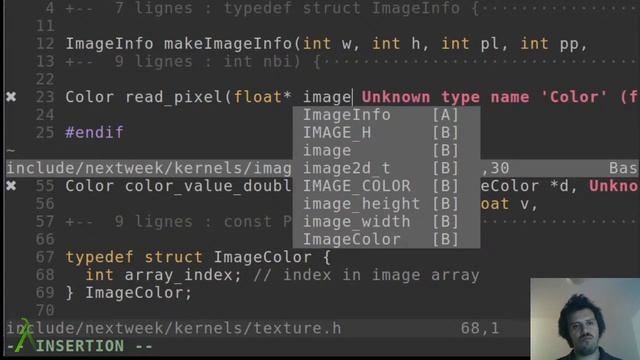Screen dimensions: 640x360
Task: Select the ImageInfo completion entry
Action: tap(386, 115)
